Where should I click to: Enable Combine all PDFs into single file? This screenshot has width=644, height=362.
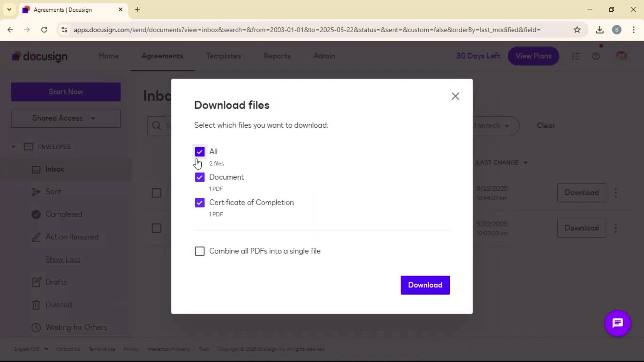coord(200,251)
